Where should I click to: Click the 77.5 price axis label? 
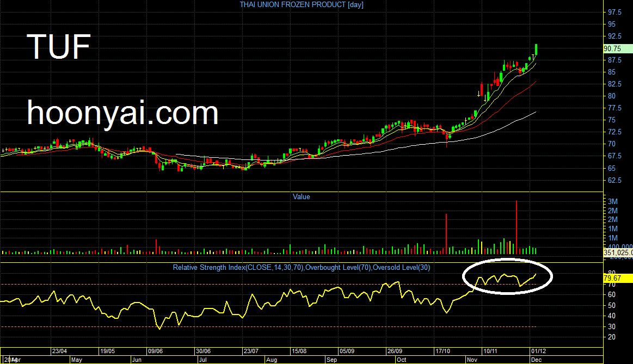click(614, 108)
